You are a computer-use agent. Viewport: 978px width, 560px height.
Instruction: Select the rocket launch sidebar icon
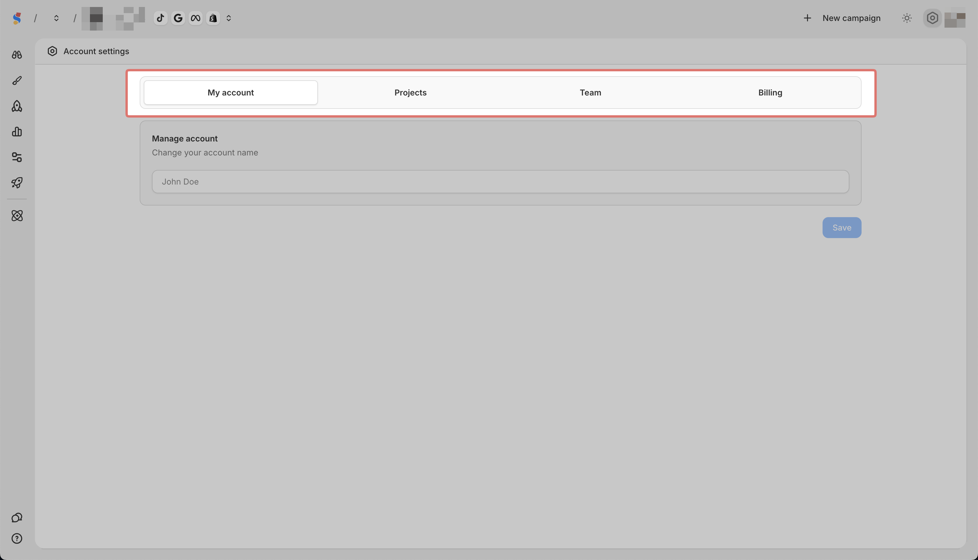[x=17, y=106]
